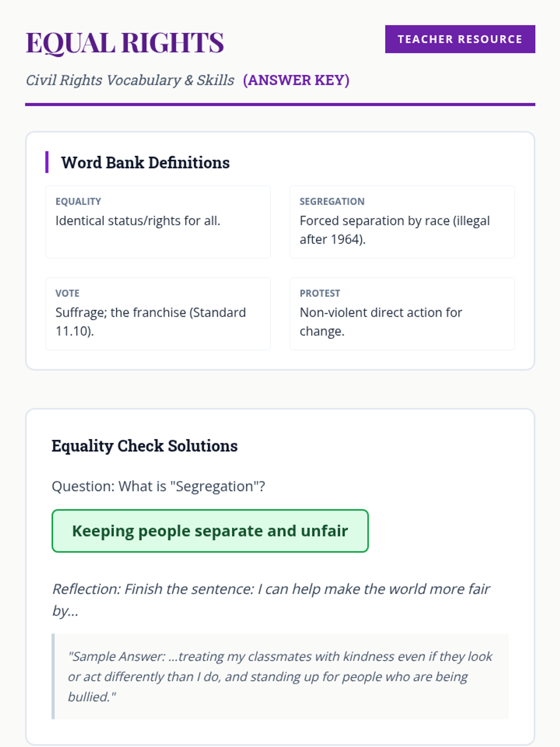Click the purple divider line under the header
The height and width of the screenshot is (747, 560).
coord(280,105)
